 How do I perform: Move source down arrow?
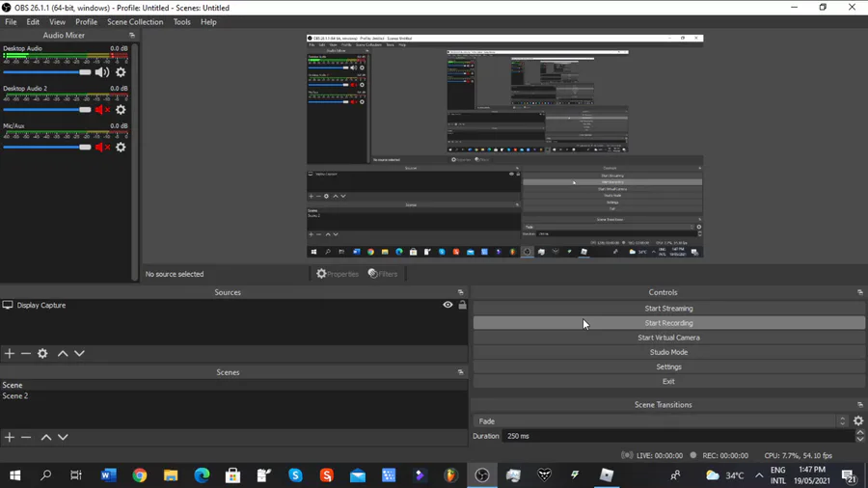[x=79, y=353]
